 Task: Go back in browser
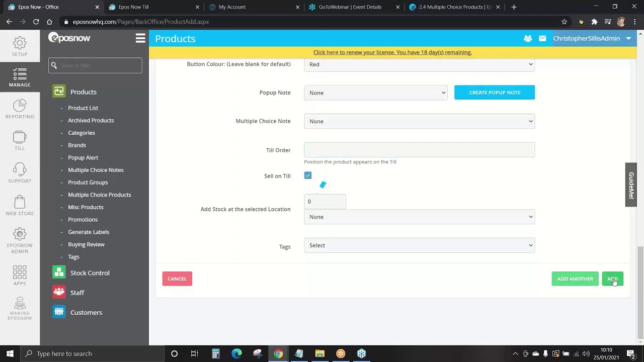(x=9, y=22)
